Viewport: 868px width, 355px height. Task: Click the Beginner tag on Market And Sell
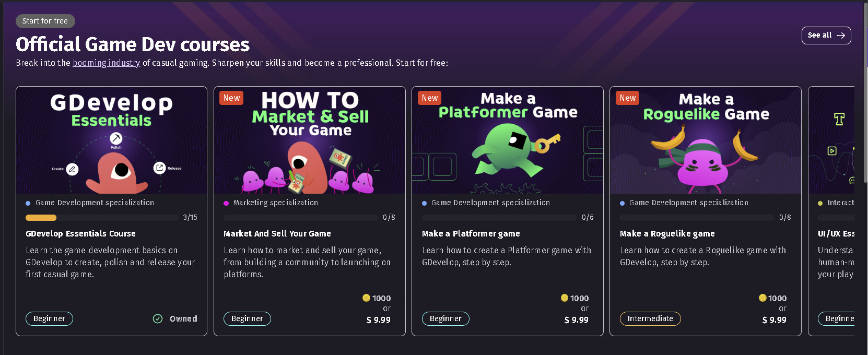[x=247, y=318]
